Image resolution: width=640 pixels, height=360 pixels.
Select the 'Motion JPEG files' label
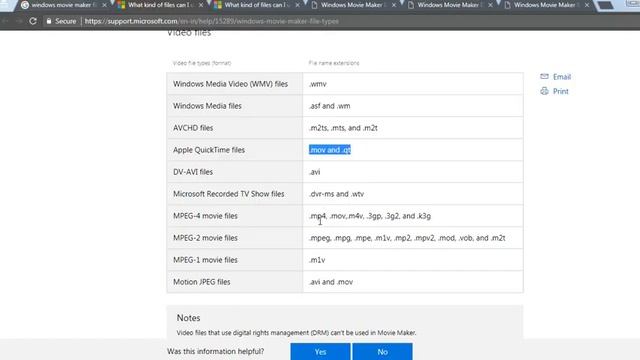[202, 282]
